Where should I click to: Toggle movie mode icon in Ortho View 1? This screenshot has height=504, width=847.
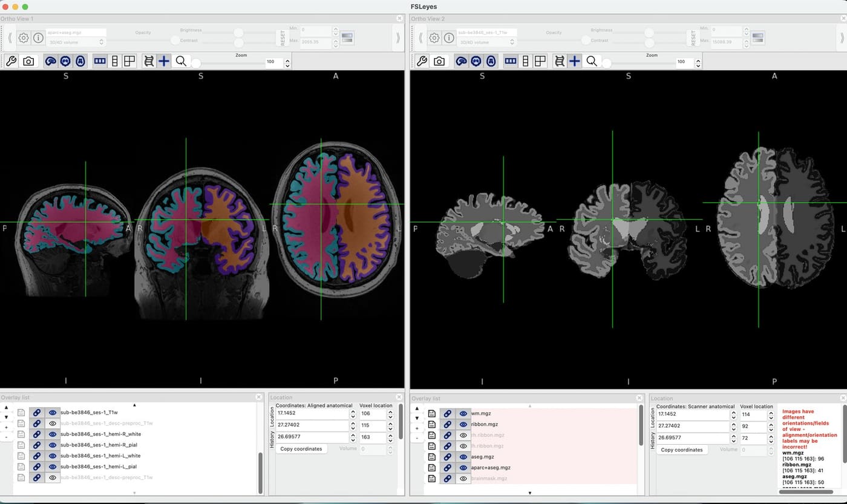click(149, 61)
